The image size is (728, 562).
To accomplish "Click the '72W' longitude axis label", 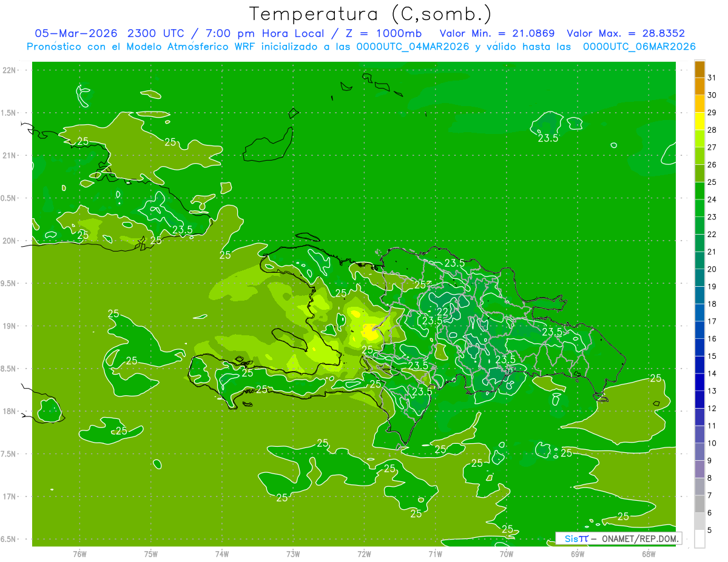I will (x=364, y=554).
